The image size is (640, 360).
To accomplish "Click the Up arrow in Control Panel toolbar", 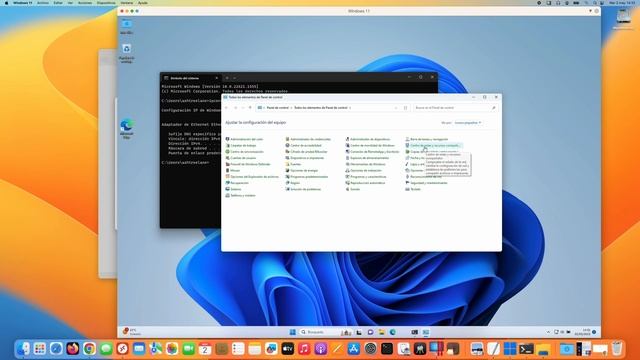I will (x=250, y=108).
